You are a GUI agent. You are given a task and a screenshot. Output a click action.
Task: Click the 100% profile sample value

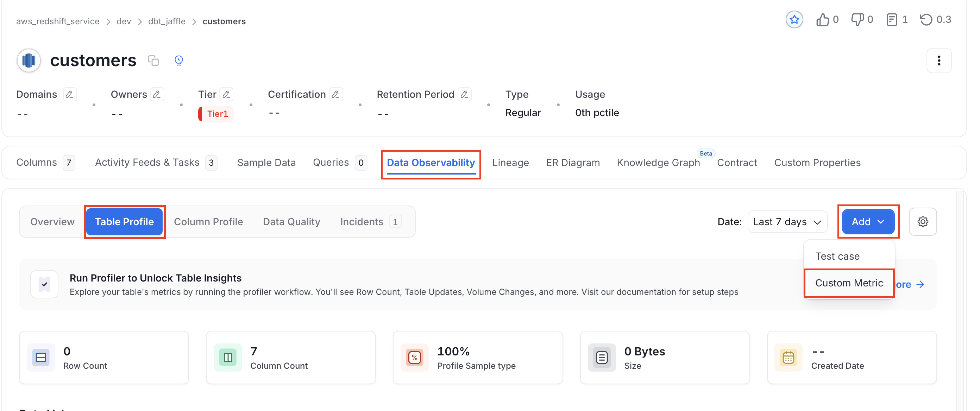click(x=453, y=351)
